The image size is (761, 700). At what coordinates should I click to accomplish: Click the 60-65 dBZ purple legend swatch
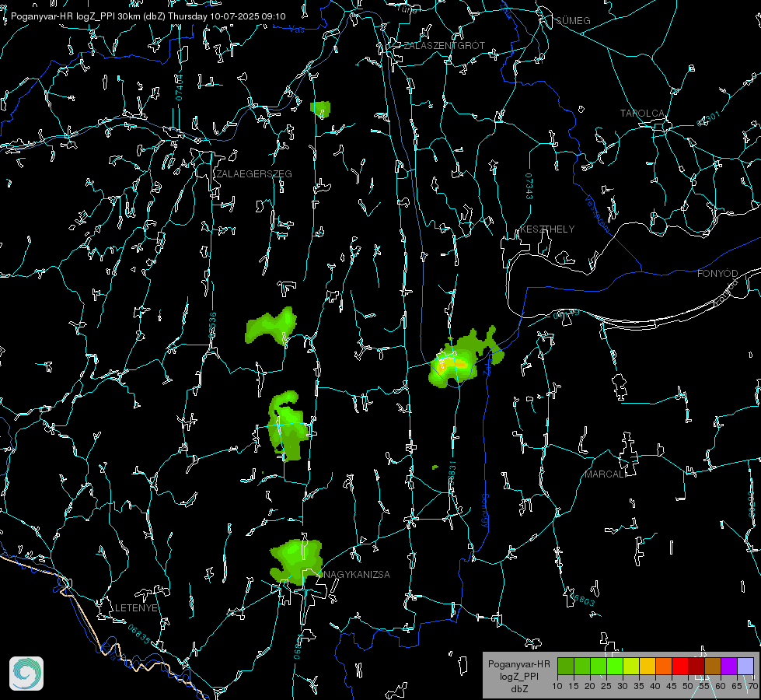point(729,666)
